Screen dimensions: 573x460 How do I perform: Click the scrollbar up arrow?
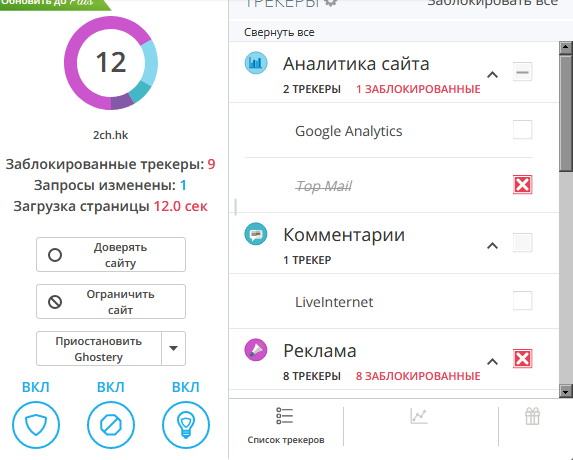tap(566, 47)
